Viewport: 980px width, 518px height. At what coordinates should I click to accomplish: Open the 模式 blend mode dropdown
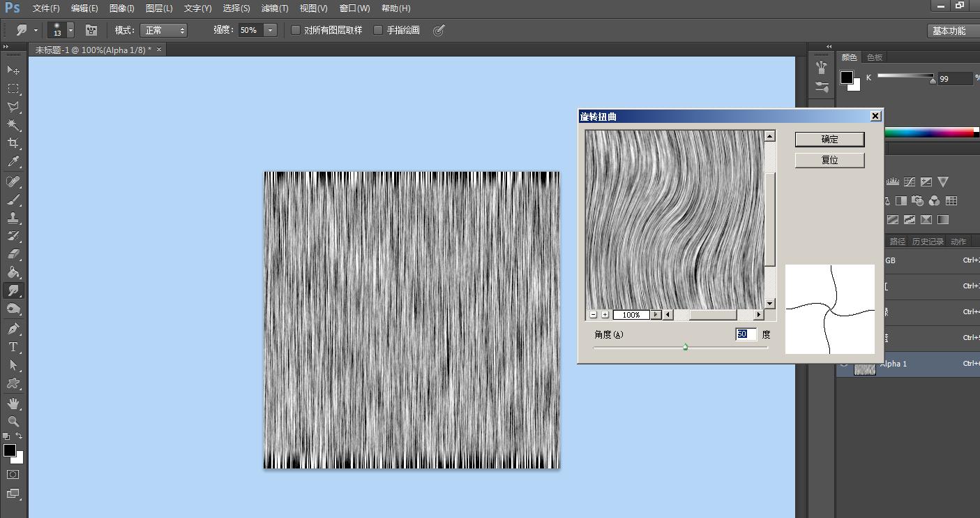click(164, 30)
